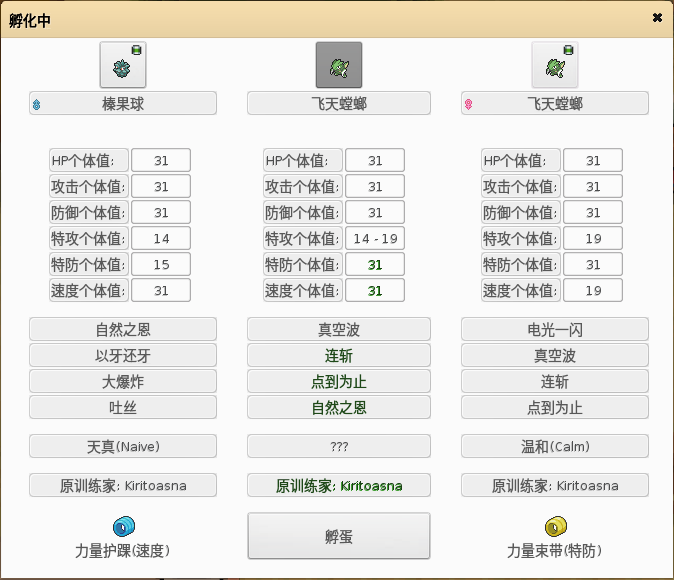
Task: Click 榛果球's 速度个体值 value 31
Action: (161, 290)
